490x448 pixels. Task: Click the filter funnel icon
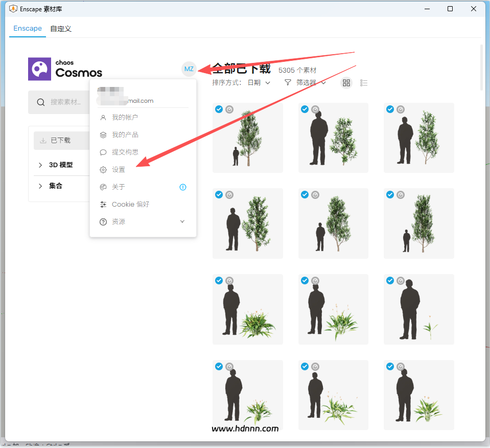(x=288, y=82)
